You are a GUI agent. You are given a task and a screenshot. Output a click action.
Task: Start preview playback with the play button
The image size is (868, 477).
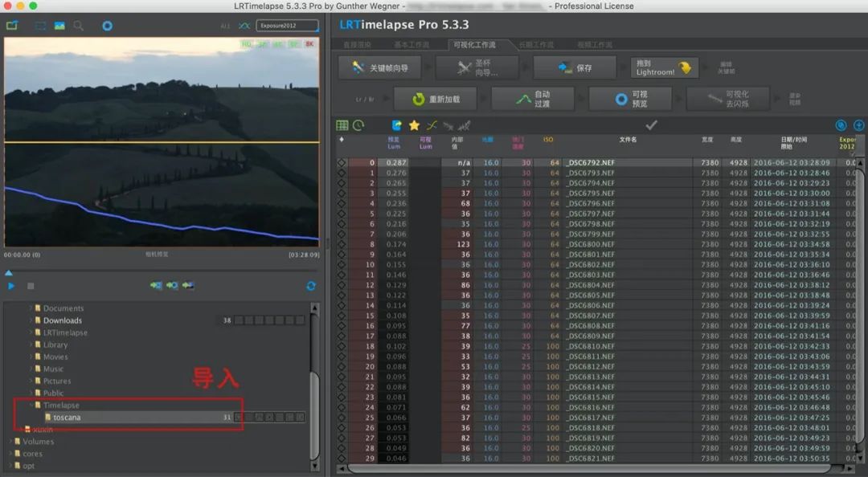11,286
